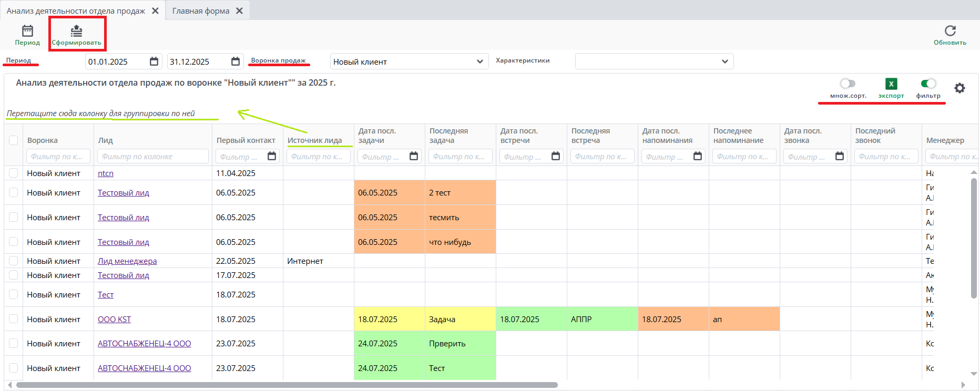Click the Лид column filter field
Screen dimensions: 980x391
point(154,156)
